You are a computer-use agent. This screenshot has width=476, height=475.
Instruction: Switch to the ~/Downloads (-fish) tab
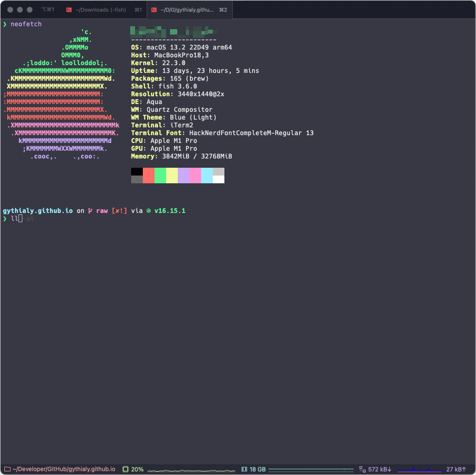103,10
